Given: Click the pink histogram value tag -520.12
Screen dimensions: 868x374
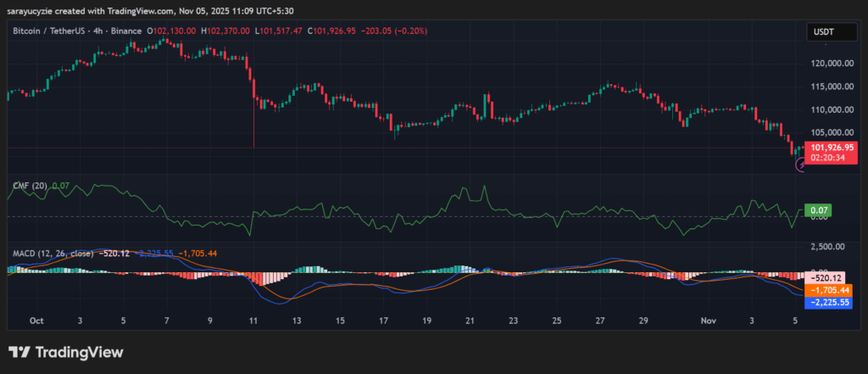Looking at the screenshot, I should point(826,277).
